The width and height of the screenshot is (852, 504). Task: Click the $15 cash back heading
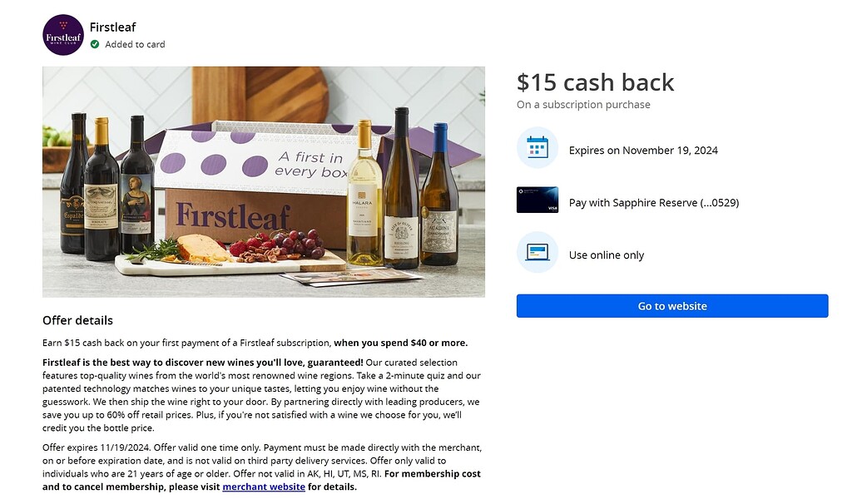coord(595,82)
